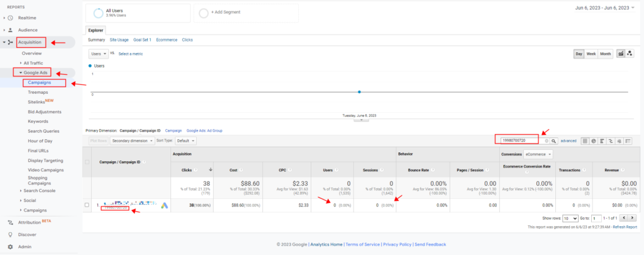644x255 pixels.
Task: Toggle the Week time granularity button
Action: click(591, 54)
